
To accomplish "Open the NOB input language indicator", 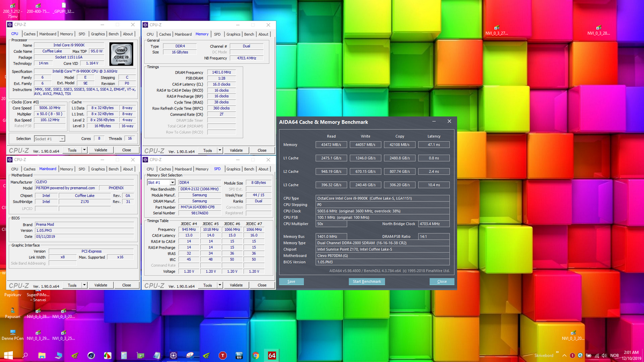I will (x=614, y=356).
